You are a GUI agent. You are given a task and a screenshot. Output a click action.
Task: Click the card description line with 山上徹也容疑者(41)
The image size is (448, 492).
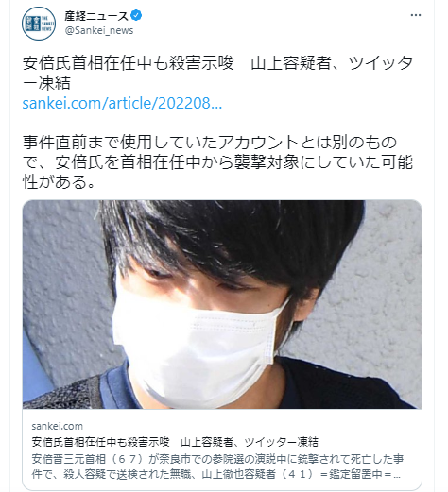pyautogui.click(x=215, y=474)
